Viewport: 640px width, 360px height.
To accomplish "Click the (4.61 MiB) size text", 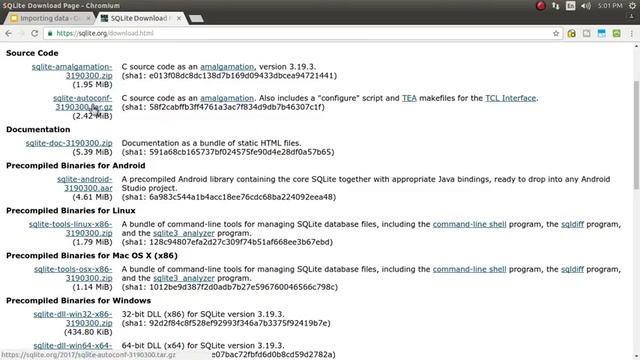I will [92, 197].
